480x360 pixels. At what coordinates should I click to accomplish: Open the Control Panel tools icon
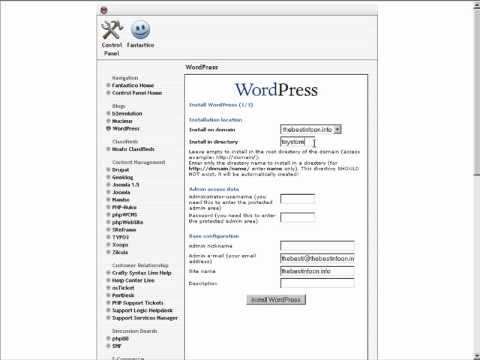click(x=112, y=30)
